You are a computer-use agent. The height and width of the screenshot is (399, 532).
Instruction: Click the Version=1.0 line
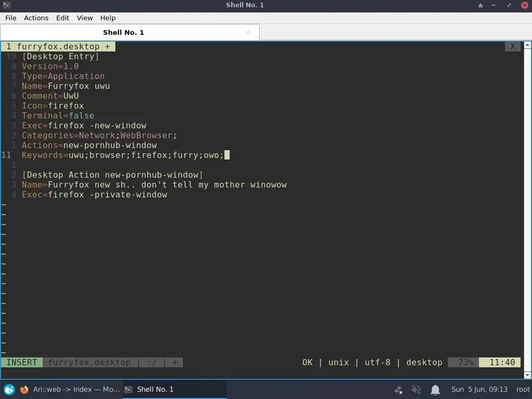50,66
